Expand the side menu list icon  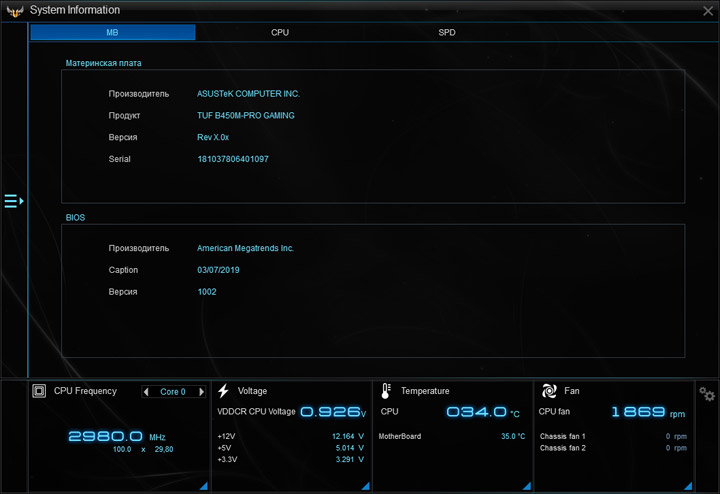pos(14,201)
